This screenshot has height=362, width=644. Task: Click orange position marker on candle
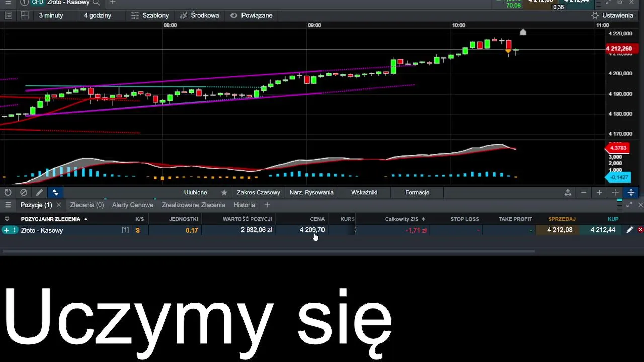click(508, 51)
